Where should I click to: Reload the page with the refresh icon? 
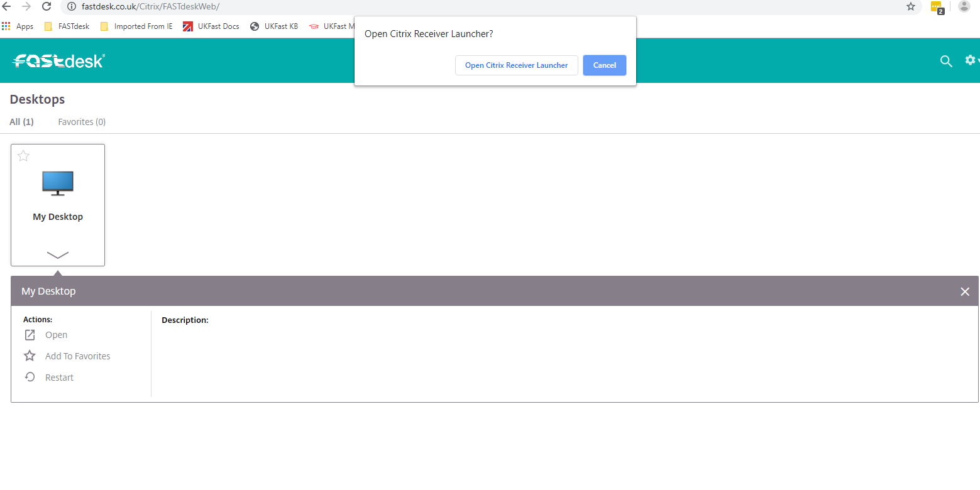(x=47, y=6)
